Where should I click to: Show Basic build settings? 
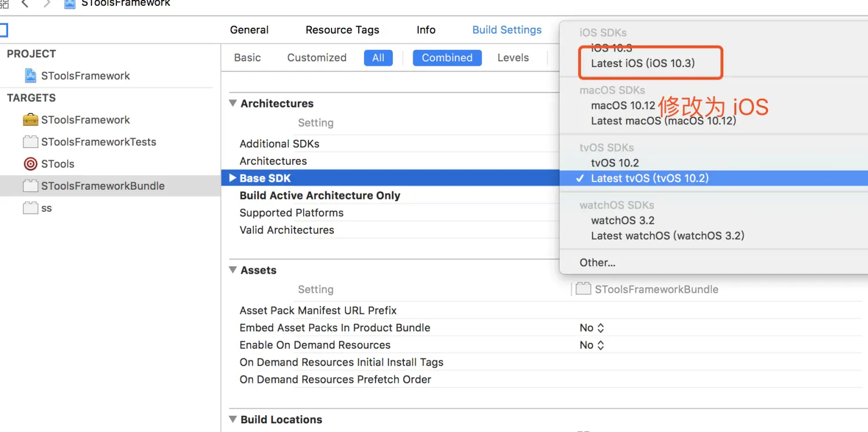[247, 58]
